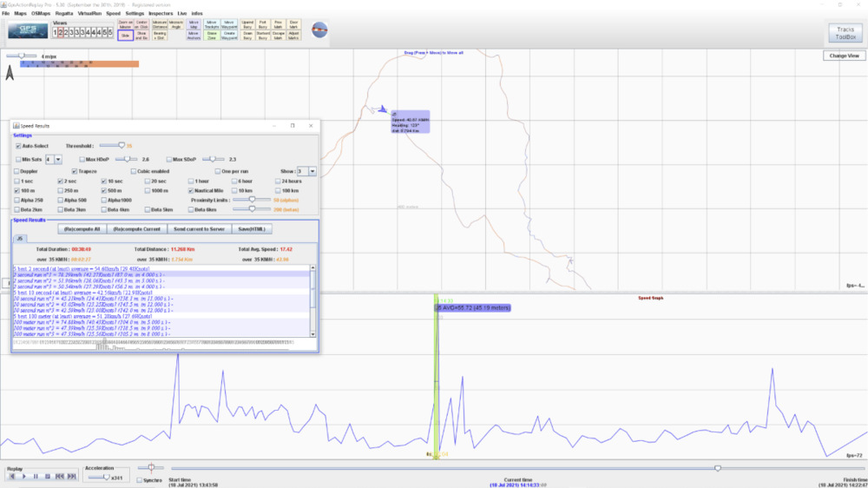This screenshot has height=488, width=868.
Task: Click the Threshold slider handle
Action: tap(121, 146)
